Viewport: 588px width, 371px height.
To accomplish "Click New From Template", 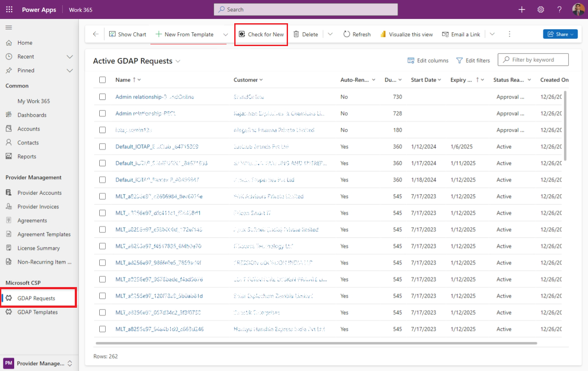I will 184,34.
